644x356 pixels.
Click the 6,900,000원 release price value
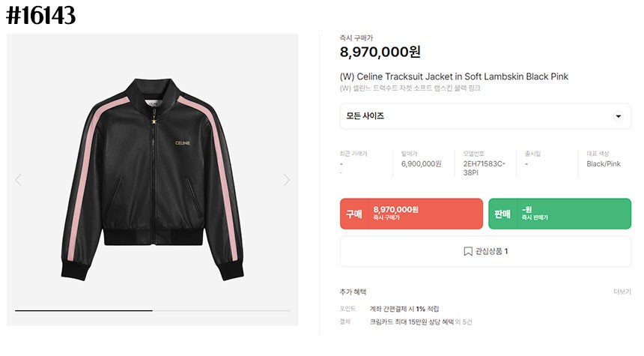422,163
